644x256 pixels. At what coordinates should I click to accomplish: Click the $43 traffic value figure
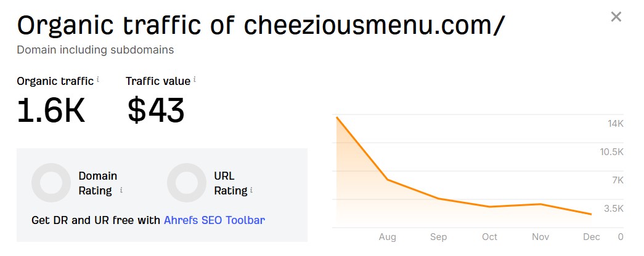click(156, 111)
